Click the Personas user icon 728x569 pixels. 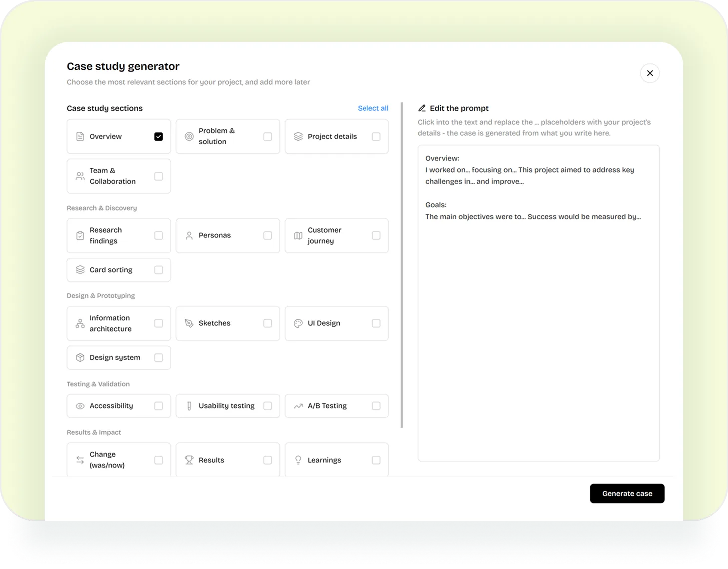(x=189, y=235)
